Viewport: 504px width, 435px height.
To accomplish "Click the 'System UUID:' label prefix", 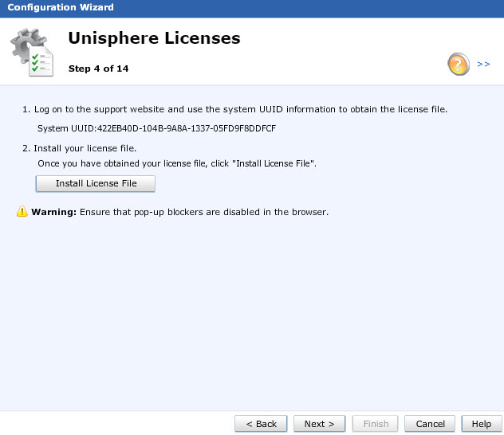I will tap(67, 128).
